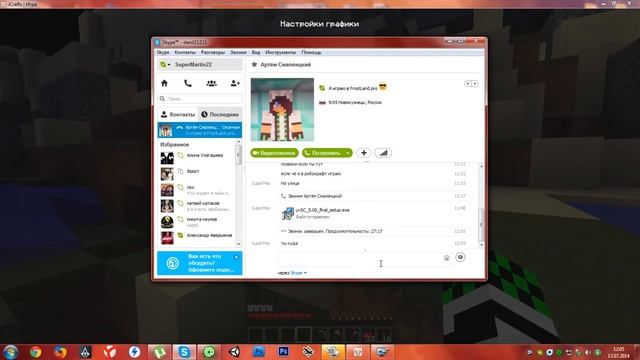Click the chat history scrollbar up arrow
This screenshot has height=360, width=640.
481,166
